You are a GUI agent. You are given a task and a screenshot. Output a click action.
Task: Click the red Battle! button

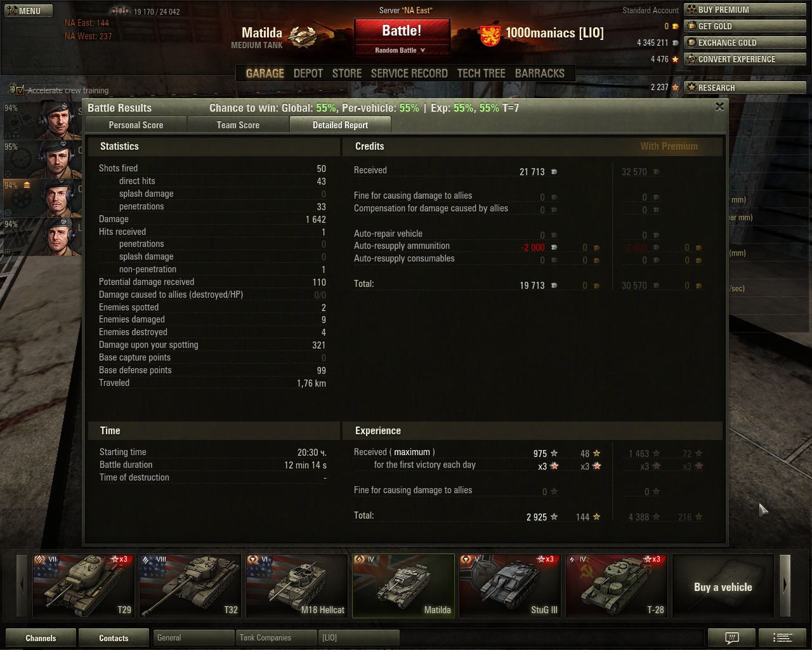(x=402, y=31)
